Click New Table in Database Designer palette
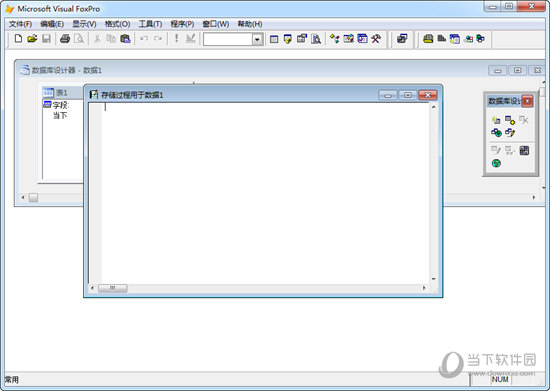This screenshot has height=391, width=550. click(x=496, y=120)
